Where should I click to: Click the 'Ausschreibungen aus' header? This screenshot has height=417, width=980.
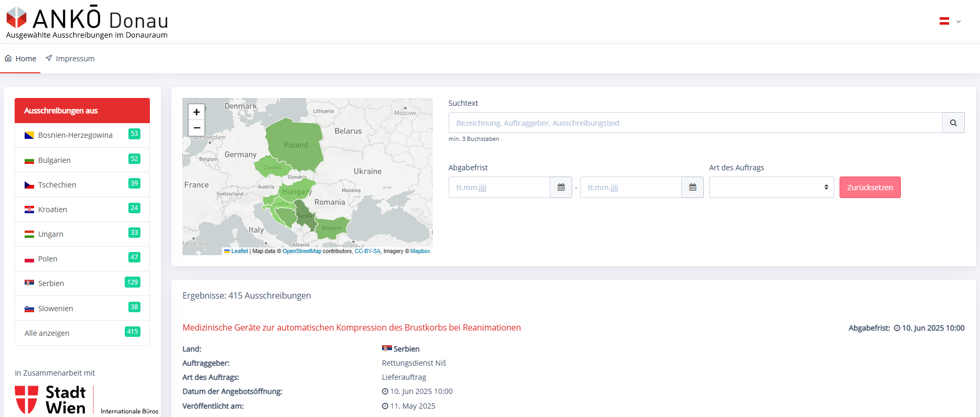(x=82, y=111)
